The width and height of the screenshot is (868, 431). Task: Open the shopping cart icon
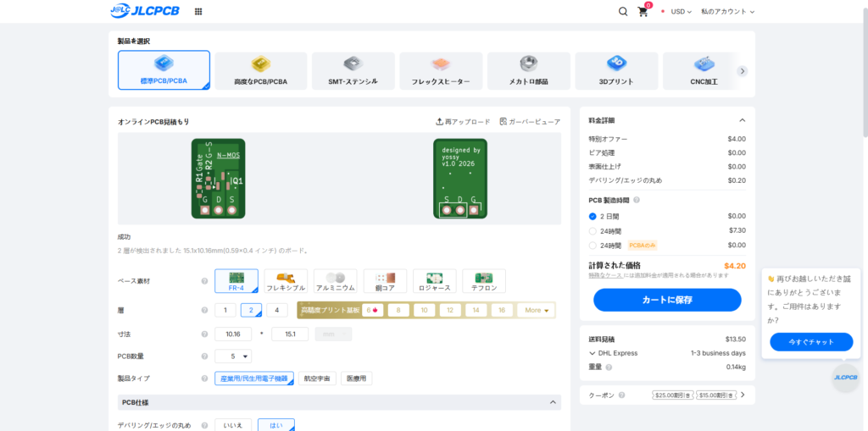coord(643,12)
